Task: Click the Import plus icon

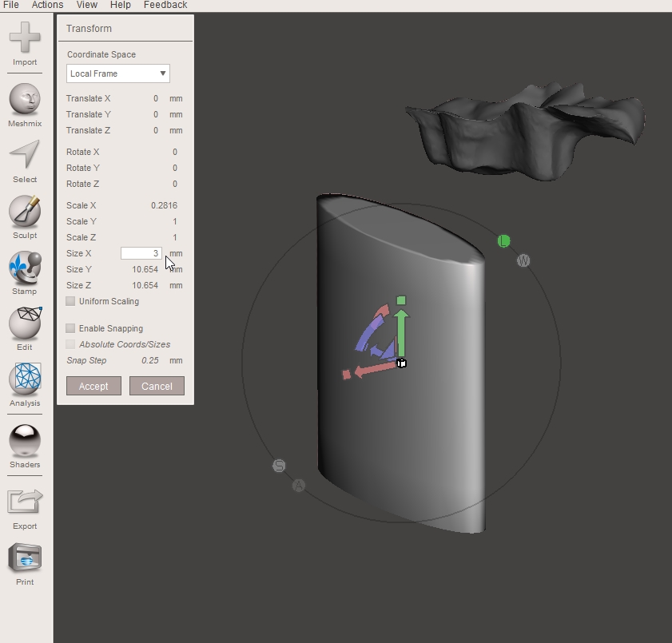Action: 25,38
